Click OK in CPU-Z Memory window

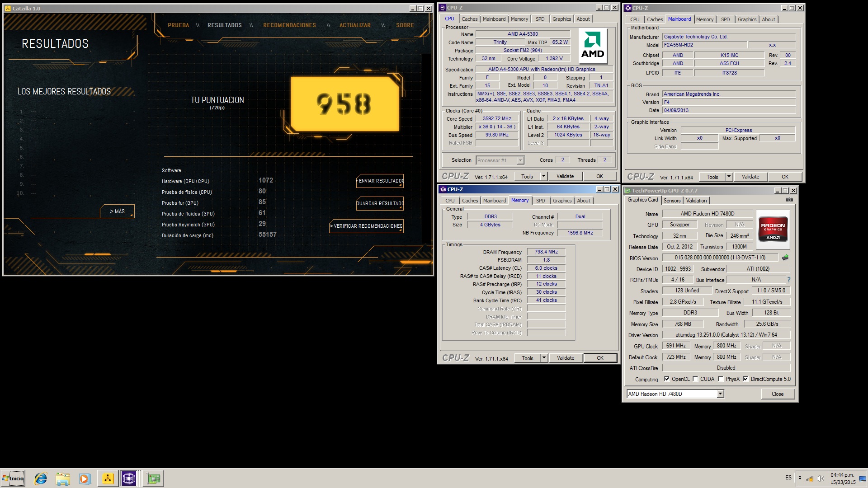600,358
